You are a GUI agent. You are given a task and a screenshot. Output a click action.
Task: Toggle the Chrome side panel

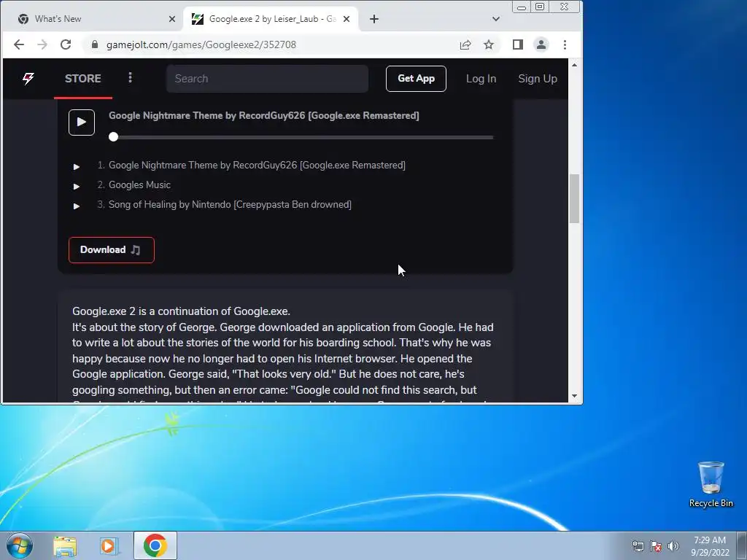tap(518, 44)
